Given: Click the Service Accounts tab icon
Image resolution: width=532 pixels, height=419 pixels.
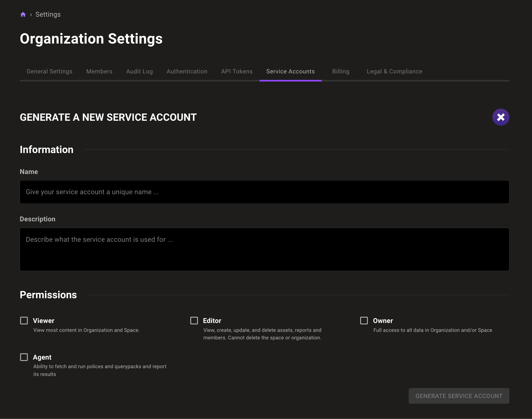Looking at the screenshot, I should 290,71.
